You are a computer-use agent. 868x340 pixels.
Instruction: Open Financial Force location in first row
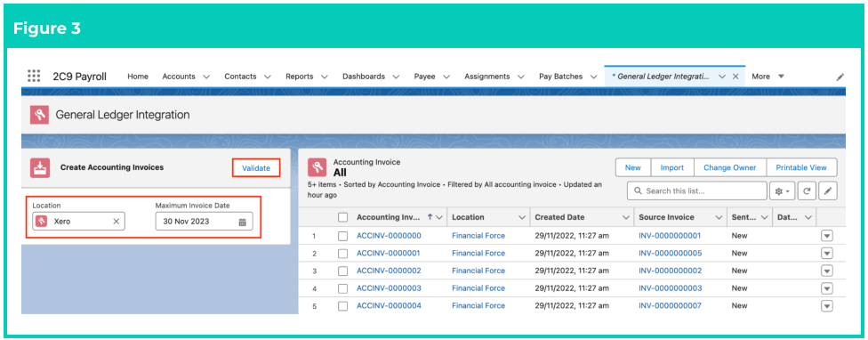[x=478, y=235]
